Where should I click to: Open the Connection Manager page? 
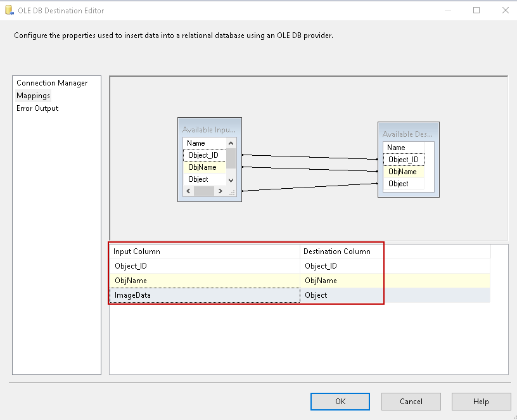click(52, 83)
